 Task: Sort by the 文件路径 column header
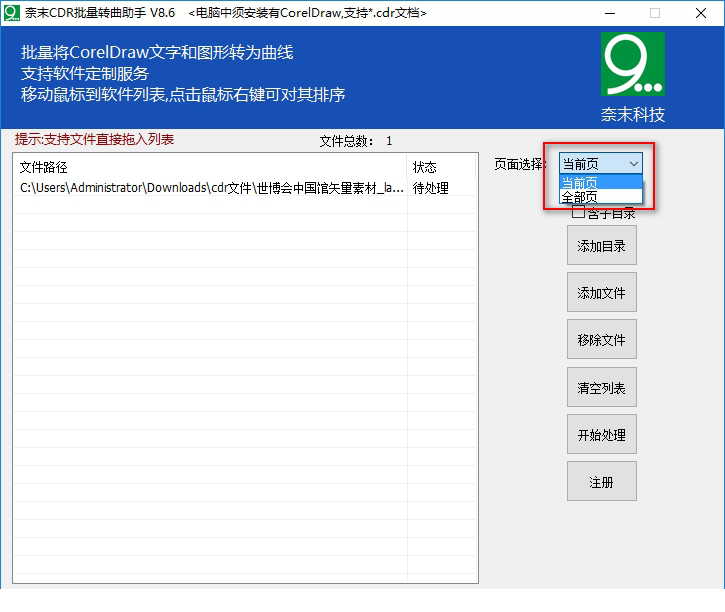point(210,167)
